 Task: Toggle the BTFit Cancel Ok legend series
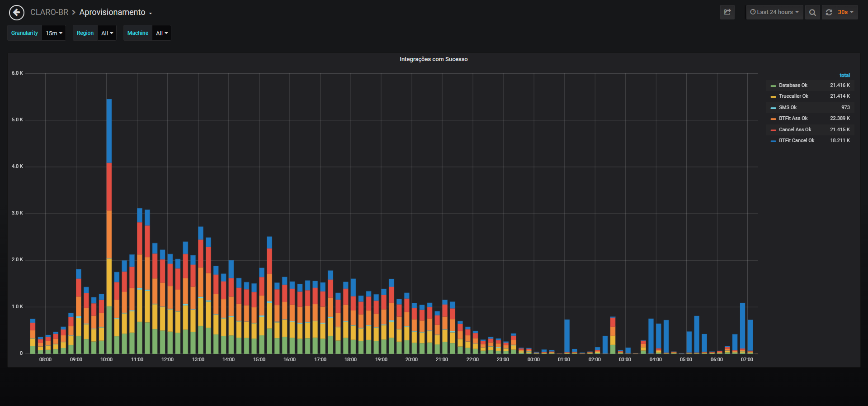(x=797, y=140)
